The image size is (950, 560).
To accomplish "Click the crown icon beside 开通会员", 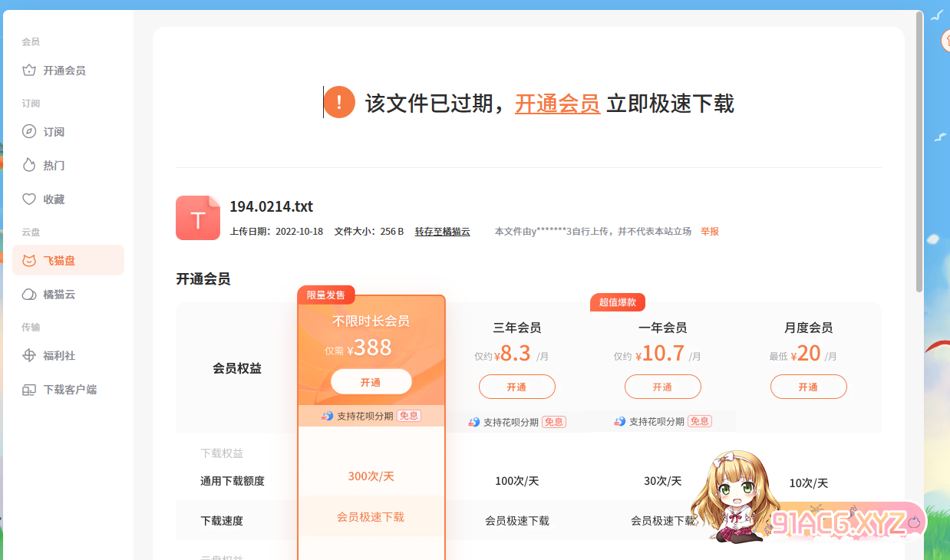I will coord(29,71).
